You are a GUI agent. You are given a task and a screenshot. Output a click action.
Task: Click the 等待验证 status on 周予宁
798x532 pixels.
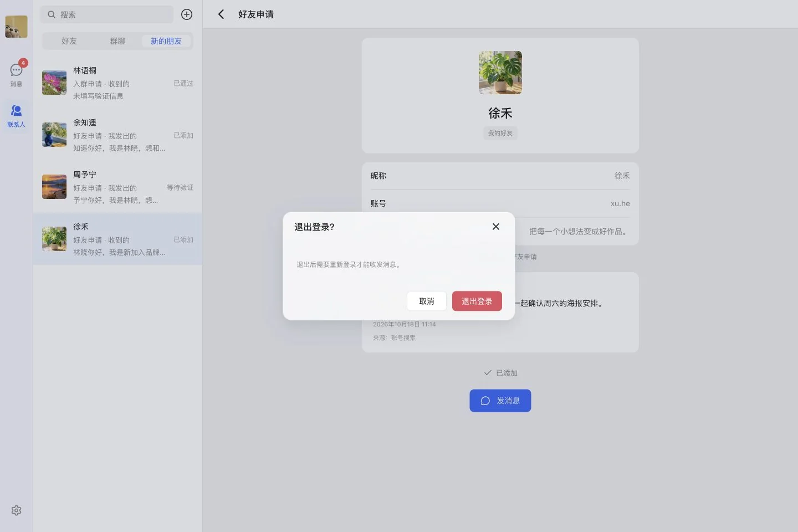(x=180, y=188)
